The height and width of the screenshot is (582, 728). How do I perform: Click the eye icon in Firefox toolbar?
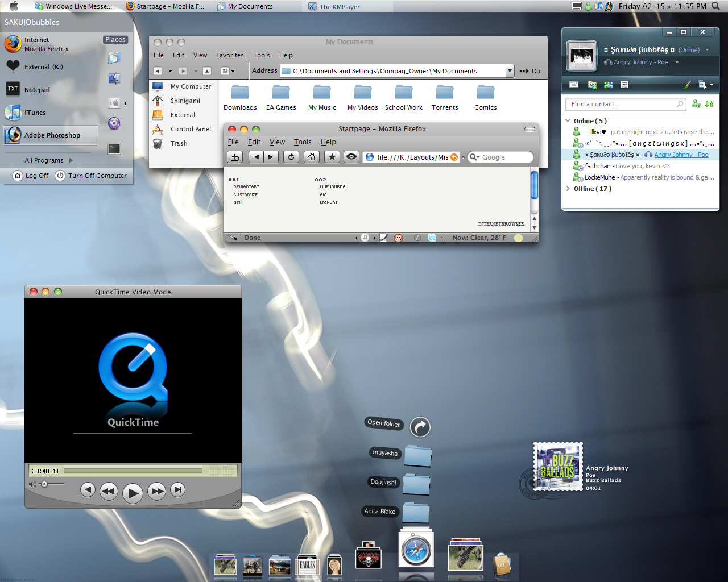[x=352, y=157]
